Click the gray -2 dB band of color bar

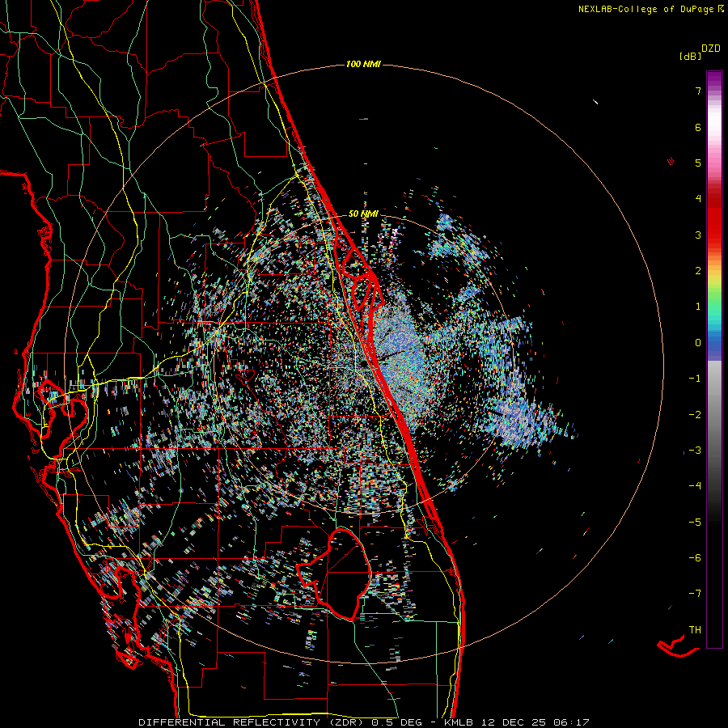tap(714, 415)
